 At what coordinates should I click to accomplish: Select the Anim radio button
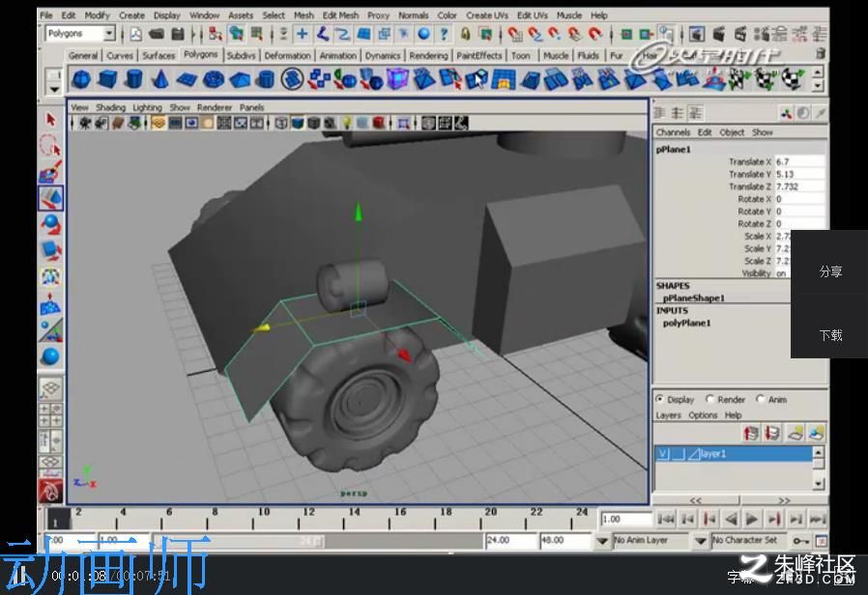click(761, 399)
